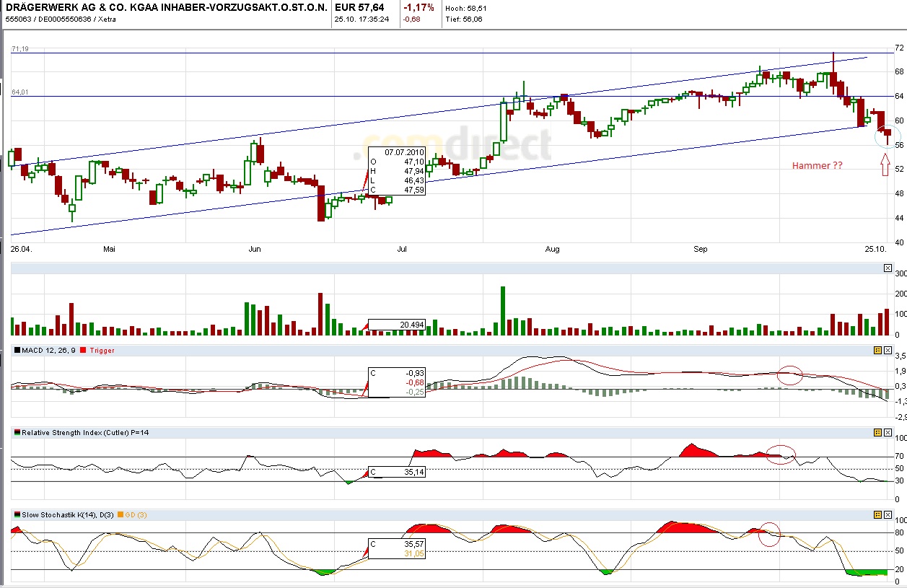Click the Drägerwerk AG stock title
The image size is (907, 588).
(x=166, y=7)
